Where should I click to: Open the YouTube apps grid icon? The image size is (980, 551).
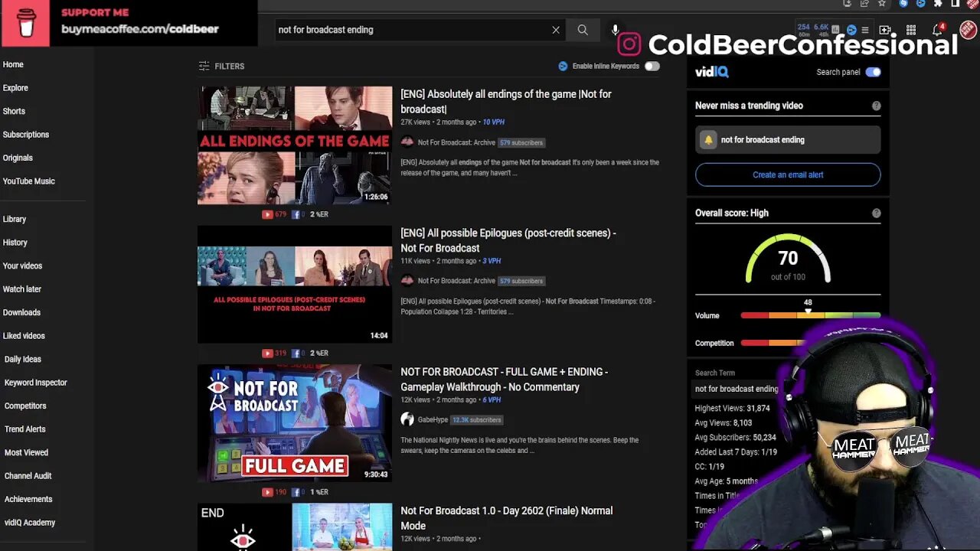pos(911,30)
